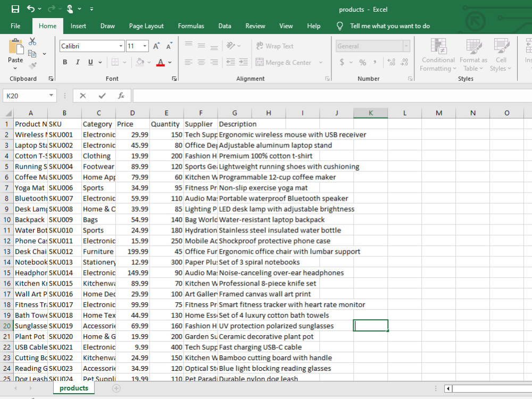Toggle Bold formatting
The image size is (532, 399).
65,62
